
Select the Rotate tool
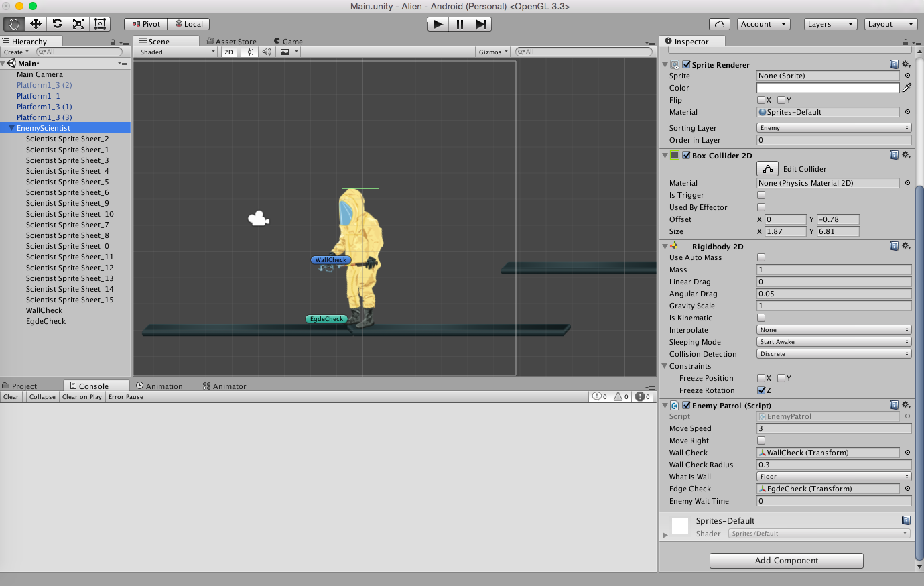click(57, 23)
